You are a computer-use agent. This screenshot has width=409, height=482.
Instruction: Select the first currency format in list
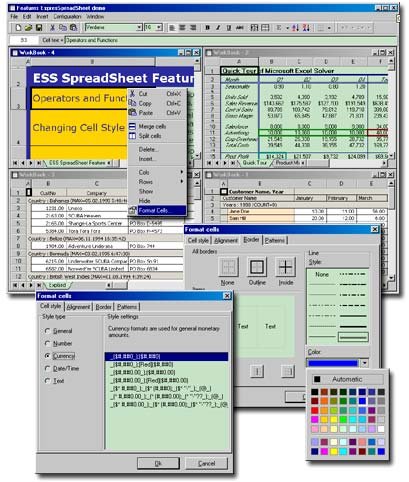tap(166, 356)
